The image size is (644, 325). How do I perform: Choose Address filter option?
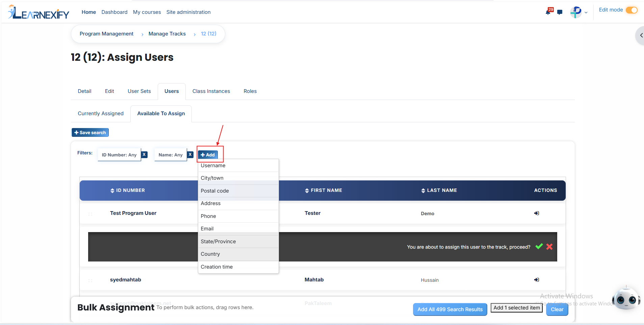(238, 203)
